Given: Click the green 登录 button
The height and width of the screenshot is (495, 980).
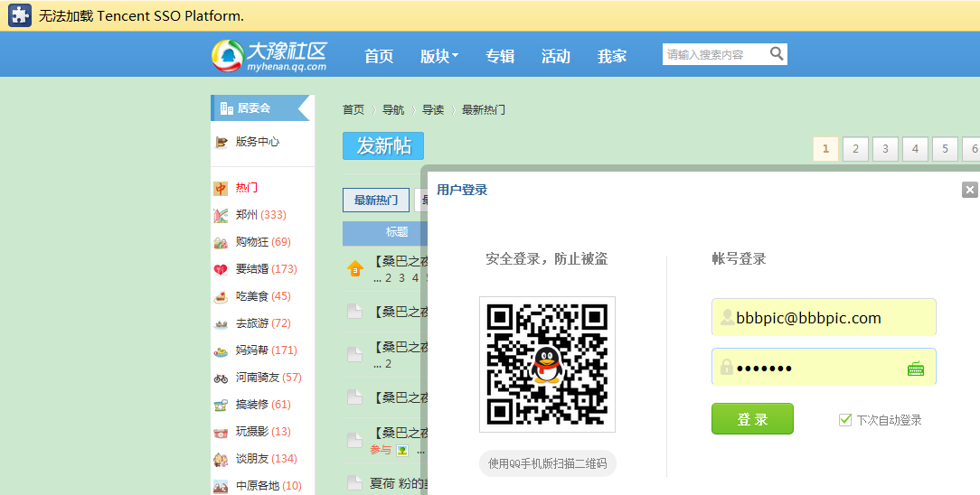Looking at the screenshot, I should pos(752,419).
